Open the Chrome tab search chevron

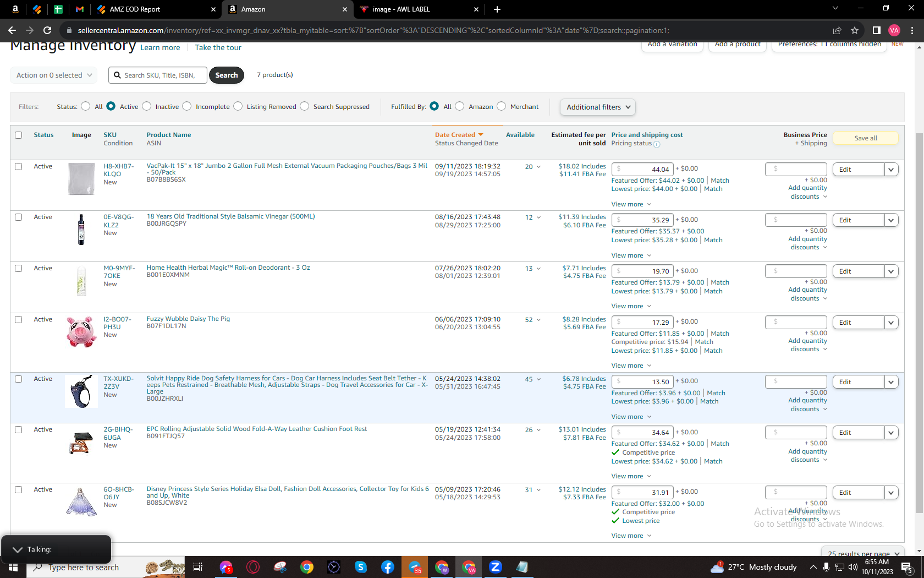click(835, 8)
